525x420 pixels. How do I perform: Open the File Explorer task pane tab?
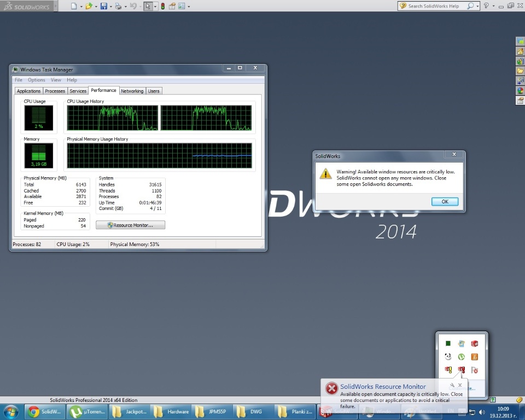[x=520, y=71]
